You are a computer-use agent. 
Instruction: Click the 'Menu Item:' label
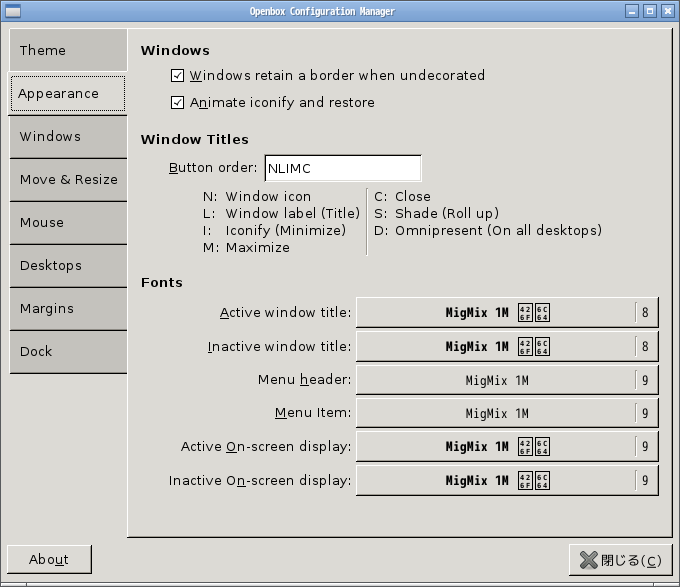tap(313, 413)
